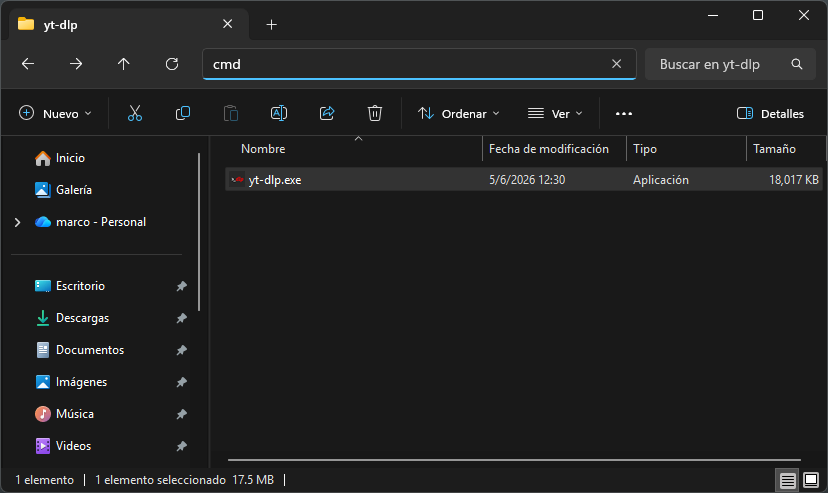Refresh the yt-dlp folder view
The height and width of the screenshot is (493, 828).
pyautogui.click(x=172, y=64)
